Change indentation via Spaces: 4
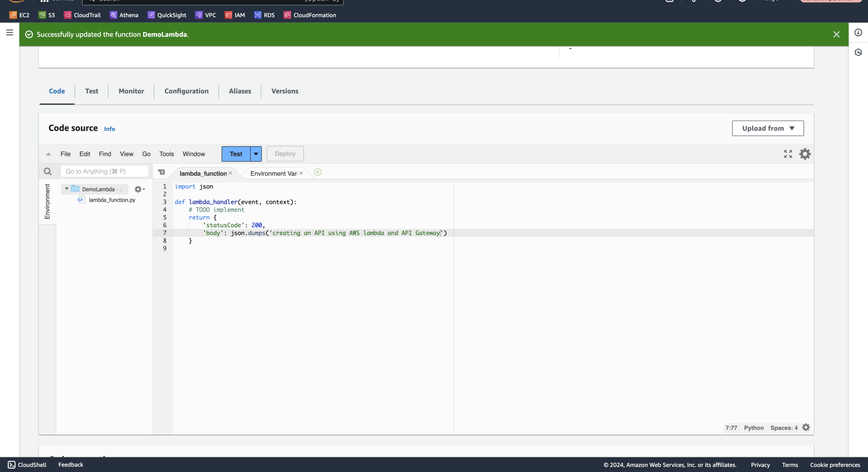 (x=784, y=428)
